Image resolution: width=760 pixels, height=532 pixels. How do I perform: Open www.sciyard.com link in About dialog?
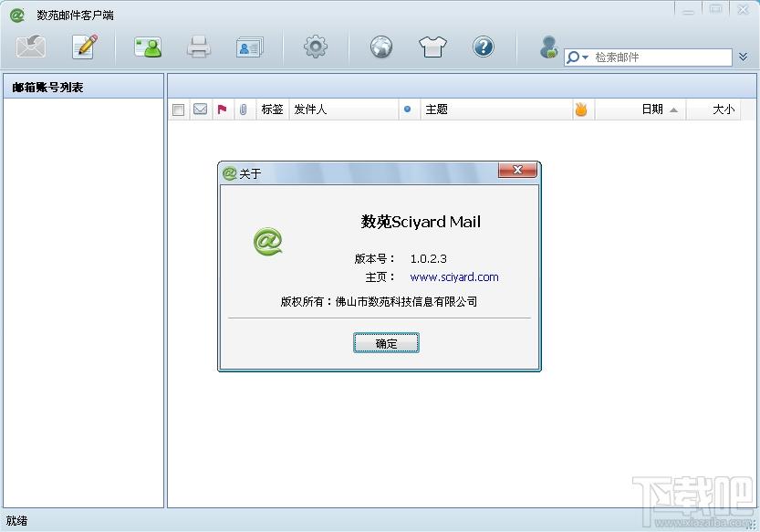454,276
